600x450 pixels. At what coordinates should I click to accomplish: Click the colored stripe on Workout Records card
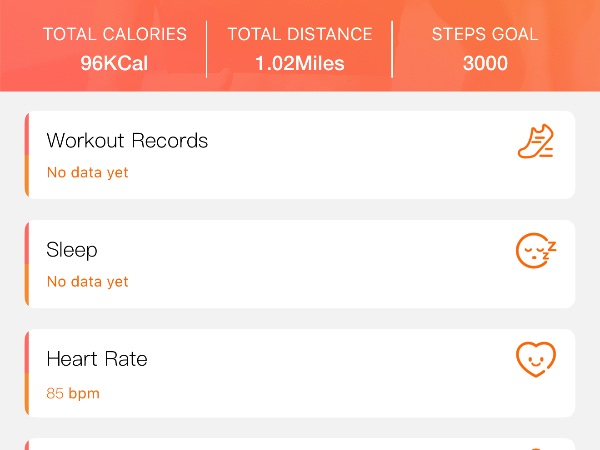click(x=27, y=155)
